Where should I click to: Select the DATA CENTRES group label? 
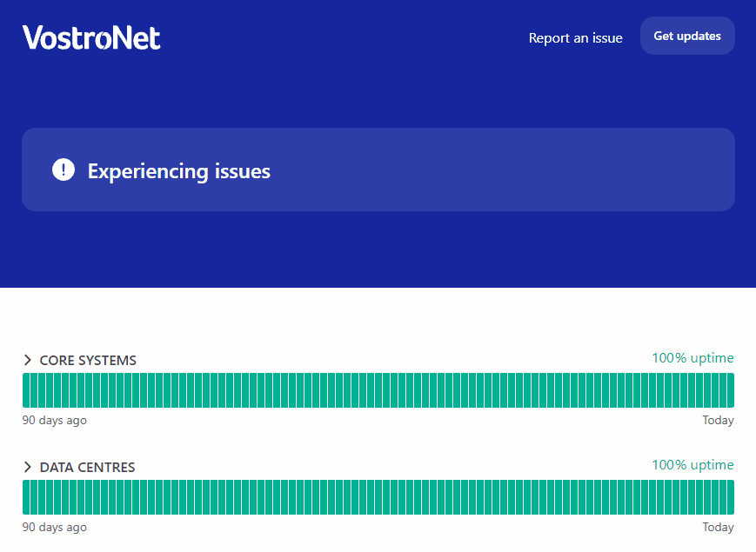coord(87,467)
